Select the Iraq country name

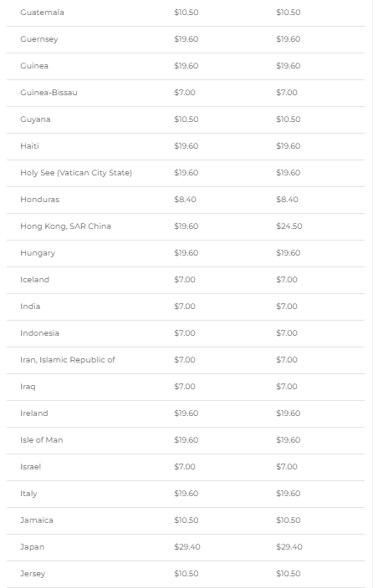[28, 387]
